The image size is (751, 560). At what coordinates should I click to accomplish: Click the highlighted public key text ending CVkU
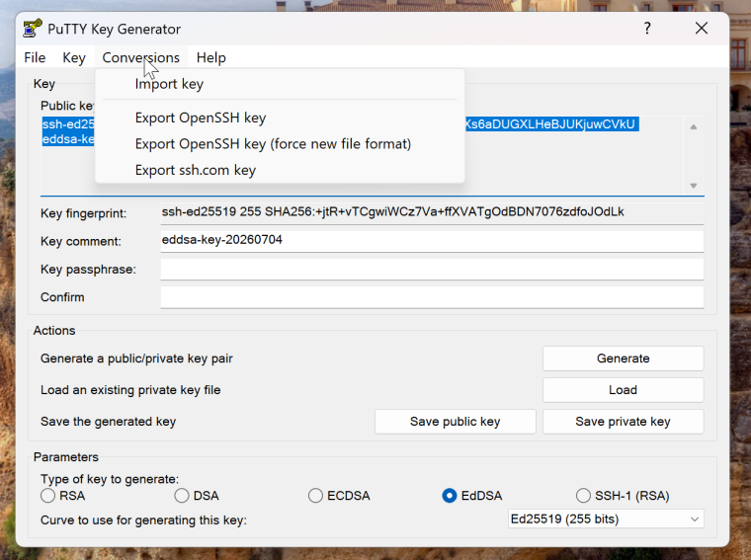coord(551,124)
